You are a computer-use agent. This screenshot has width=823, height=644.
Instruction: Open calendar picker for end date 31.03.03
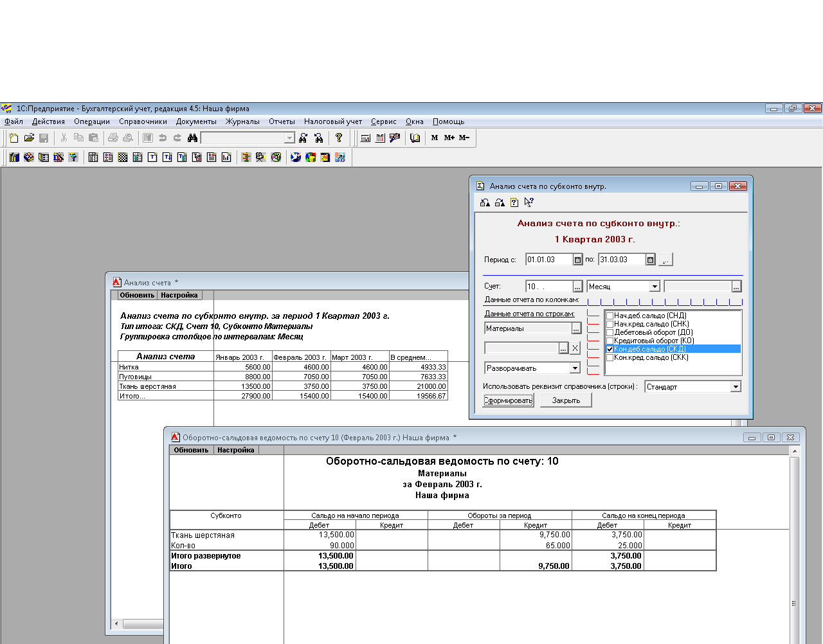[x=650, y=260]
